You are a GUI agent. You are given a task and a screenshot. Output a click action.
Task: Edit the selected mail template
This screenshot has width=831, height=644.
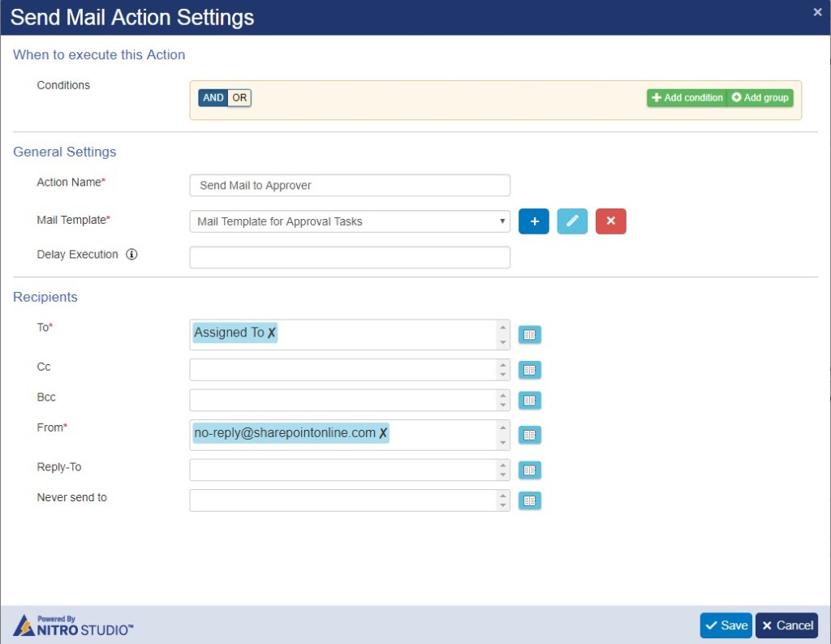click(x=571, y=221)
